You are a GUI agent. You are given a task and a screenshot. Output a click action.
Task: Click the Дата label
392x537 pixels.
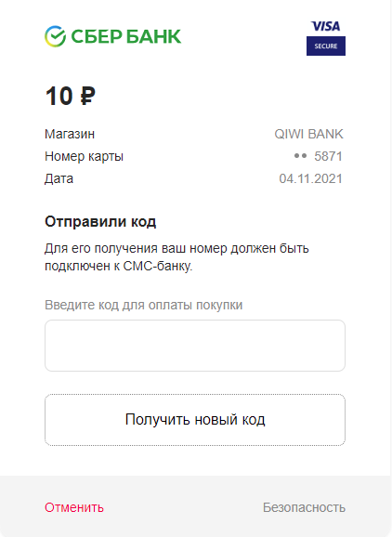(x=59, y=178)
